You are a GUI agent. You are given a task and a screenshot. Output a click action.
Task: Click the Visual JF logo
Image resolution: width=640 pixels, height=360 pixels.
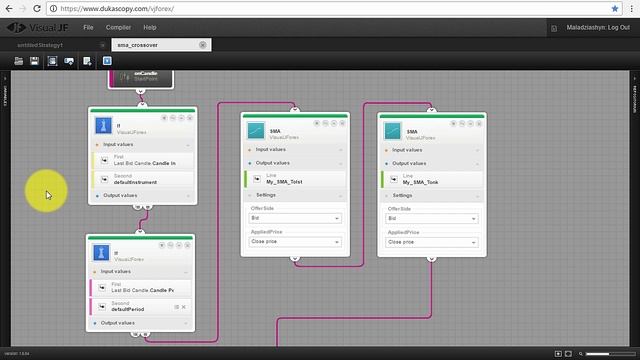(x=38, y=27)
